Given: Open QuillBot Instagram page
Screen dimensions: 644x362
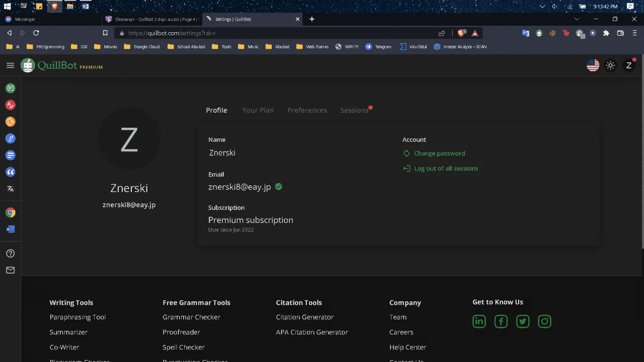Looking at the screenshot, I should pos(544,321).
